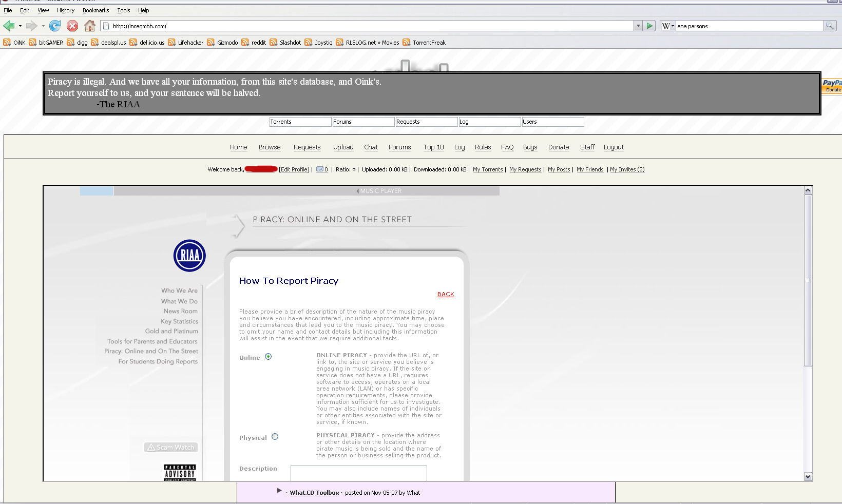Screen dimensions: 842x504
Task: Open the Back button history dropdown arrow
Action: 20,26
